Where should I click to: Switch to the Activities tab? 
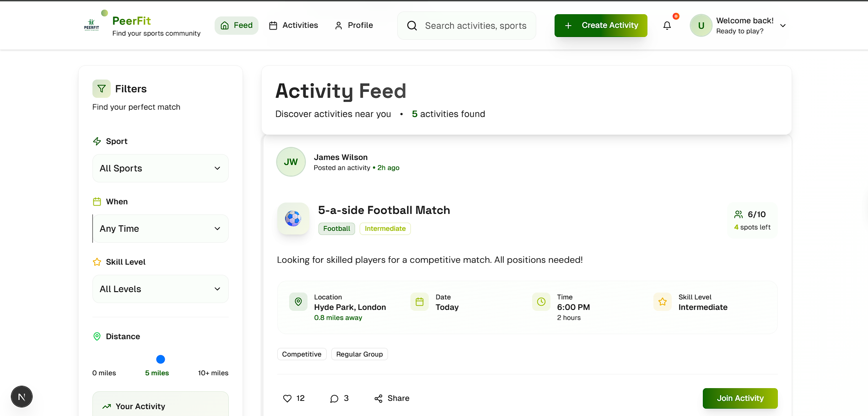point(293,26)
